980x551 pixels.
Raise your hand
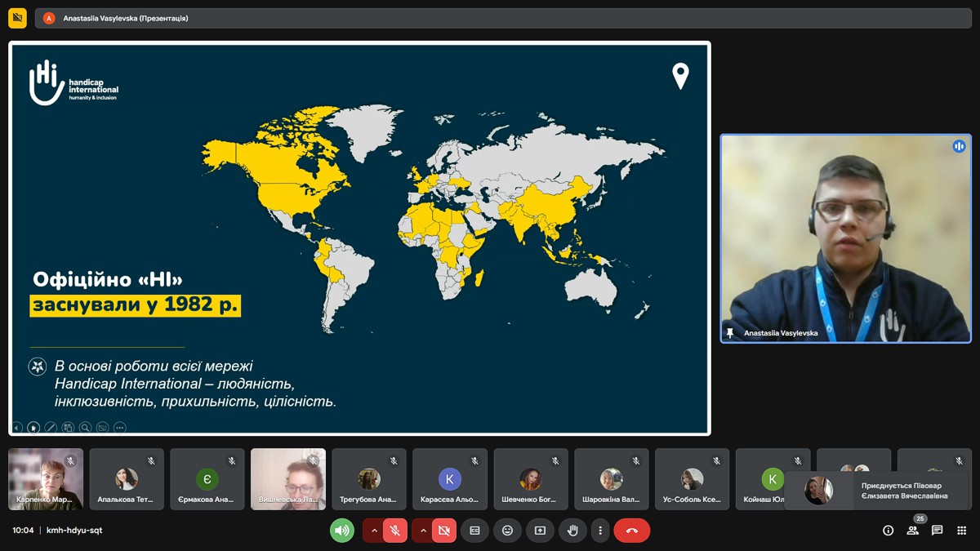[572, 531]
